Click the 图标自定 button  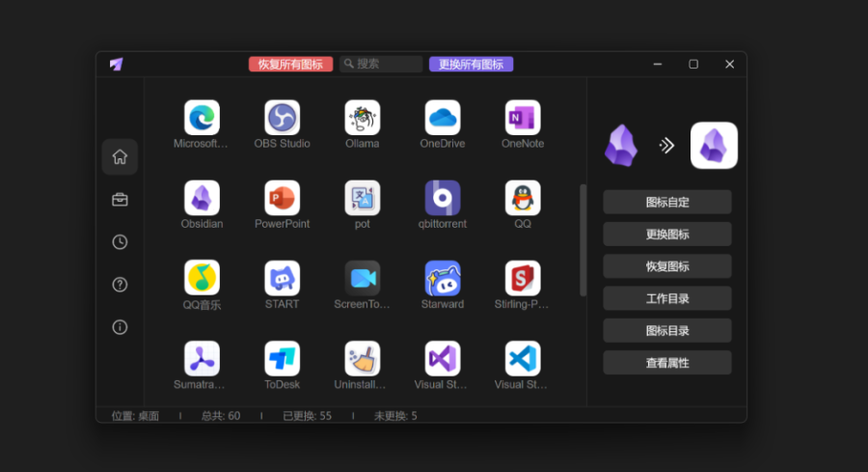pos(667,202)
